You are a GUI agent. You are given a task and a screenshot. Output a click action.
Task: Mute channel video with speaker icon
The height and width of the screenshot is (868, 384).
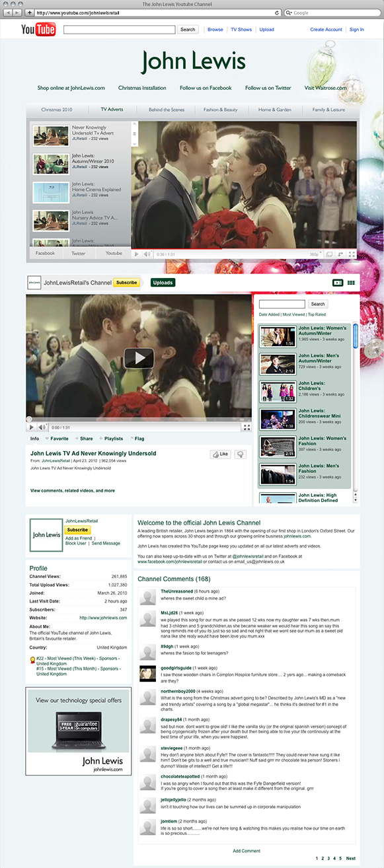[x=41, y=427]
